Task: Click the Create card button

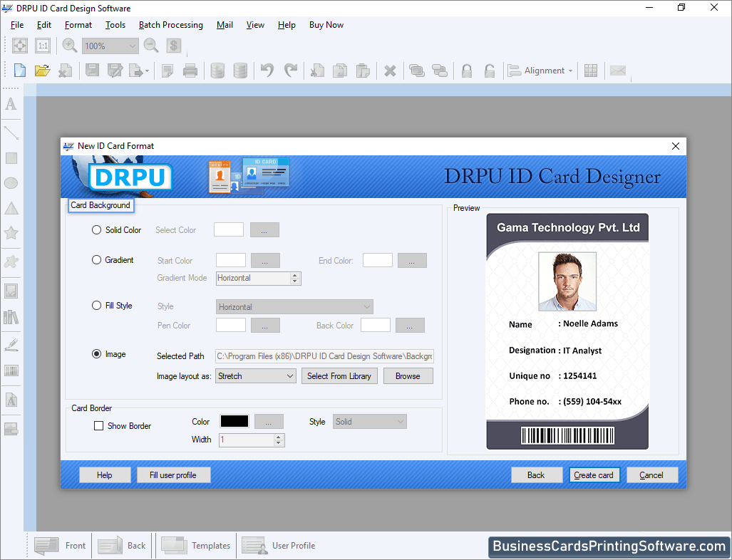Action: (x=594, y=475)
